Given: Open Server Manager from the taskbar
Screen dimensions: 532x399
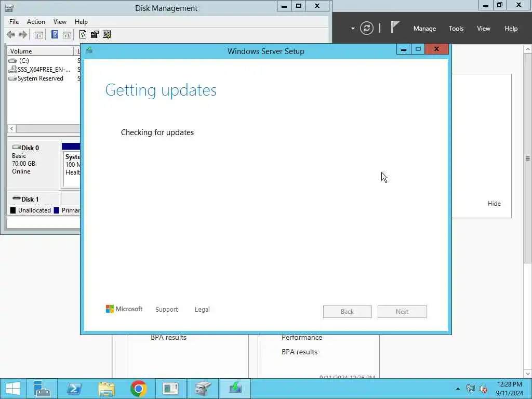Looking at the screenshot, I should pyautogui.click(x=42, y=389).
